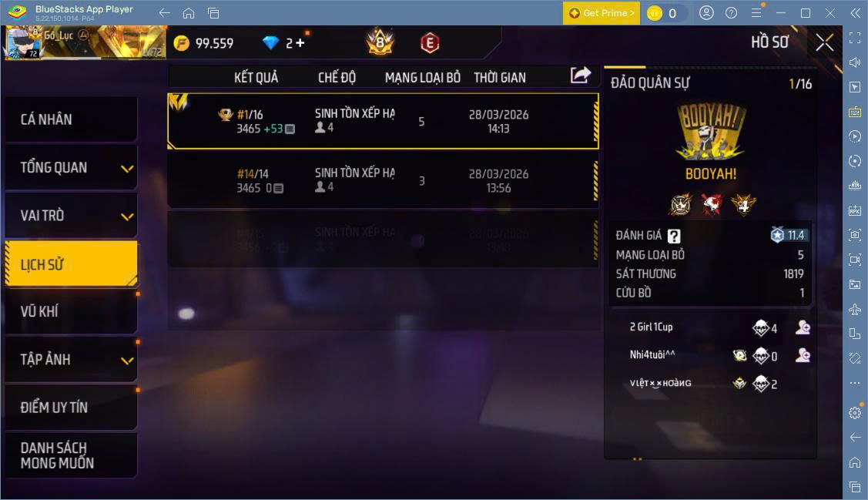Expand the VAI TRÒ chevron

[127, 216]
